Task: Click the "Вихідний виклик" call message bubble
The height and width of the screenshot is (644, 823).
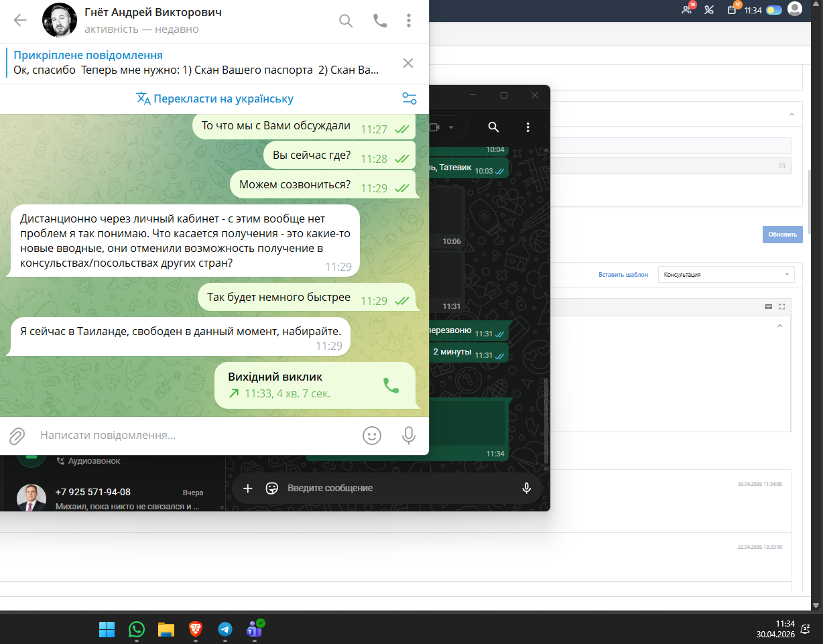Action: point(315,385)
